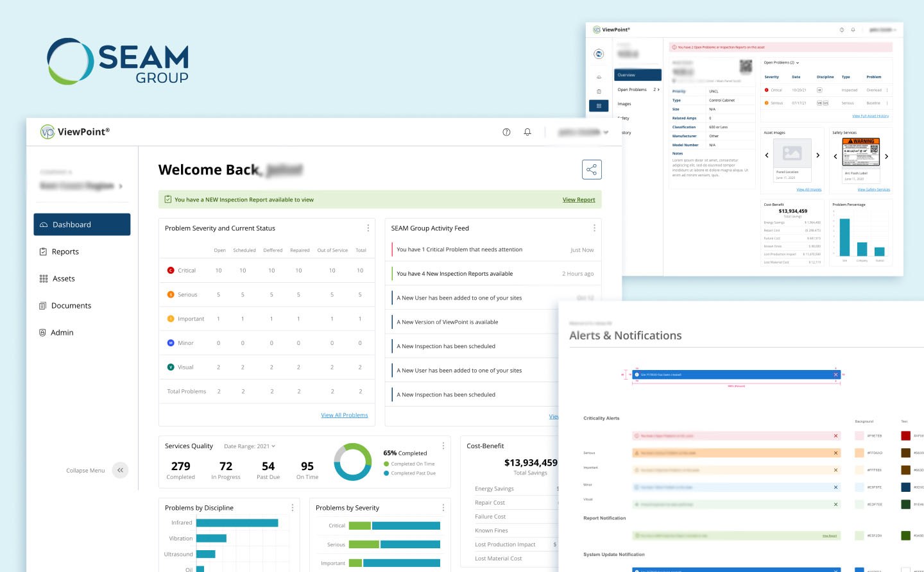
Task: Open options menu for Problem Severity panel
Action: click(x=368, y=228)
